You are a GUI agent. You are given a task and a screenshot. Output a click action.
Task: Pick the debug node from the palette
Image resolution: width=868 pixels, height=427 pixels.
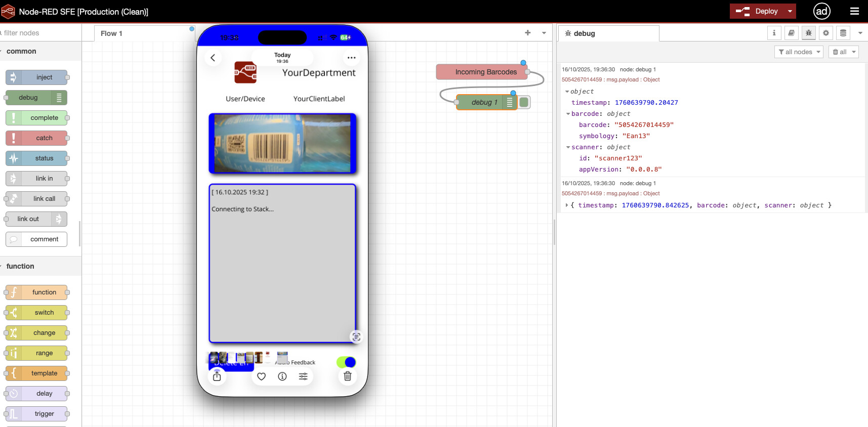(x=36, y=98)
